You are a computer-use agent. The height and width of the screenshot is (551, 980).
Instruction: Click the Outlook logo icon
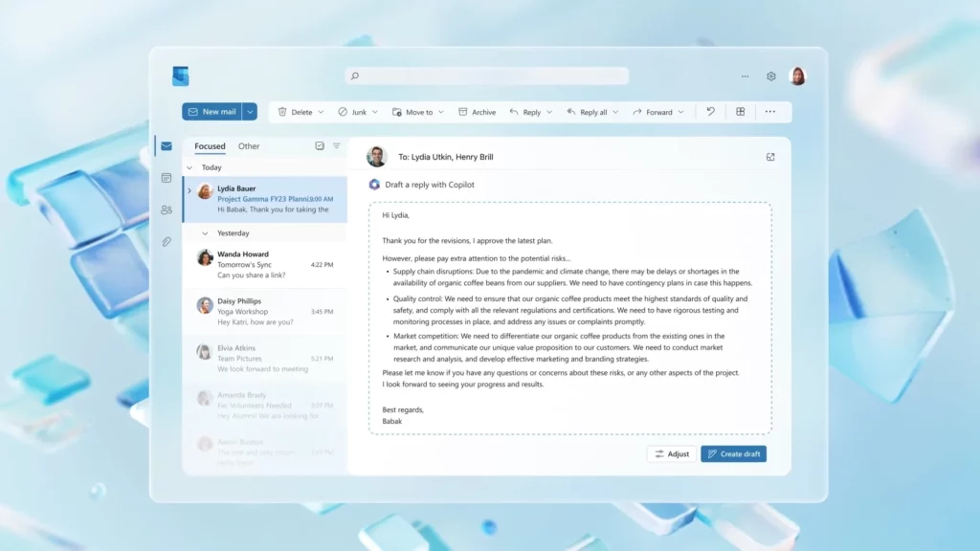point(181,76)
